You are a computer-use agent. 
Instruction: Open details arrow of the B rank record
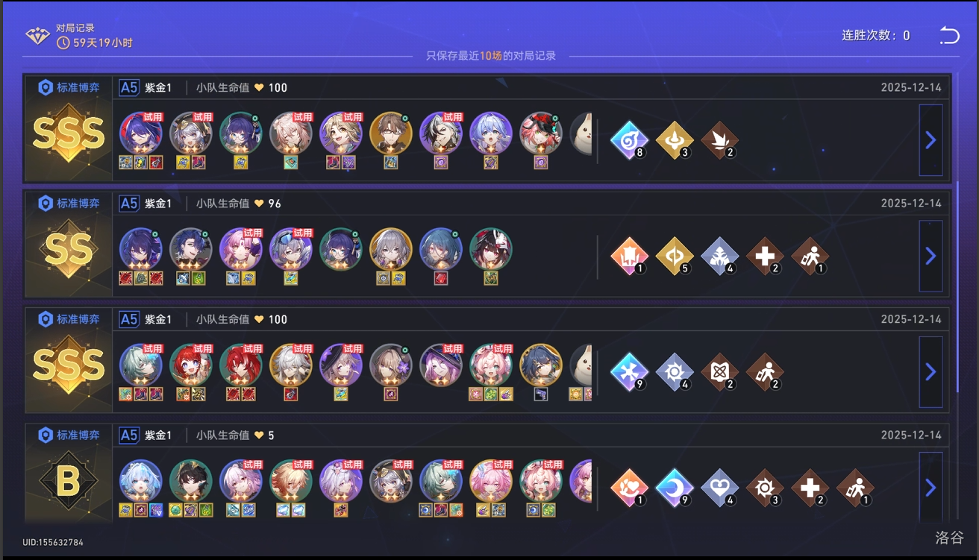point(930,487)
